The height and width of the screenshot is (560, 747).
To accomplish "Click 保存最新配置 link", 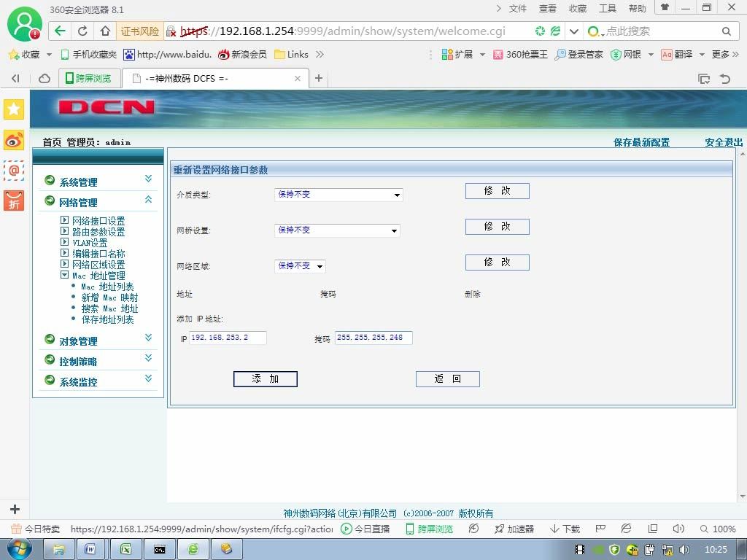I will 641,142.
